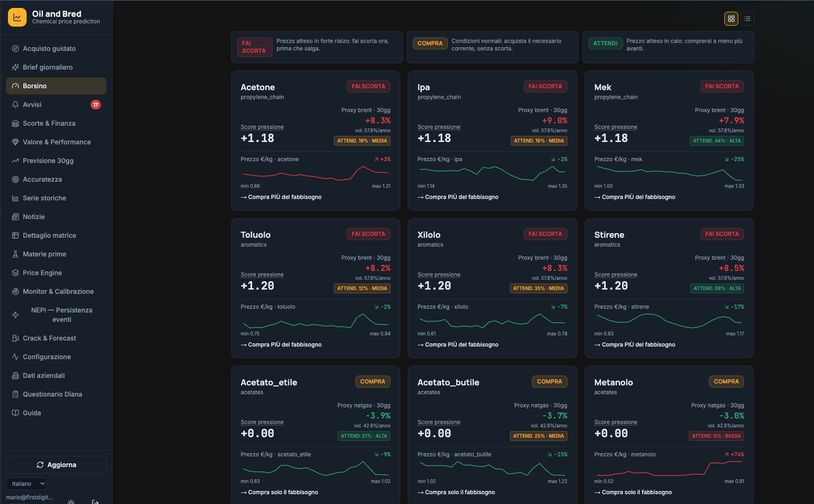Screen dimensions: 814x504
Task: Open the Acetone card title
Action: [x=258, y=87]
